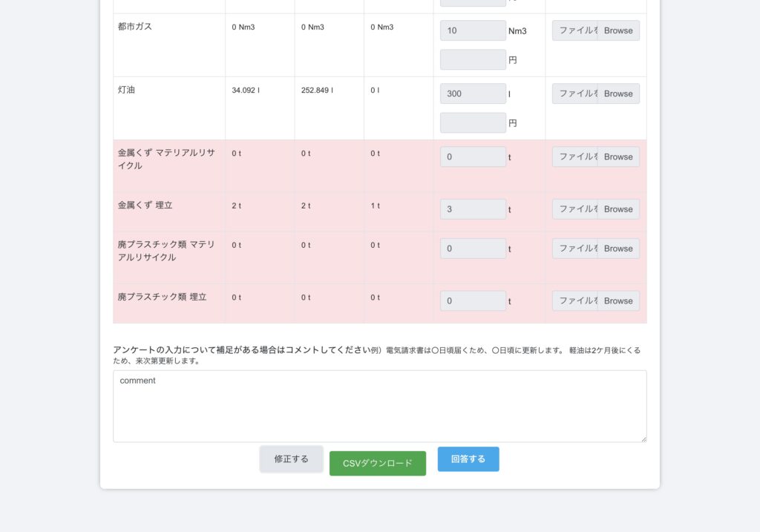
Task: Click Browse for 廃プラスチック類 埋立 row
Action: coord(617,301)
